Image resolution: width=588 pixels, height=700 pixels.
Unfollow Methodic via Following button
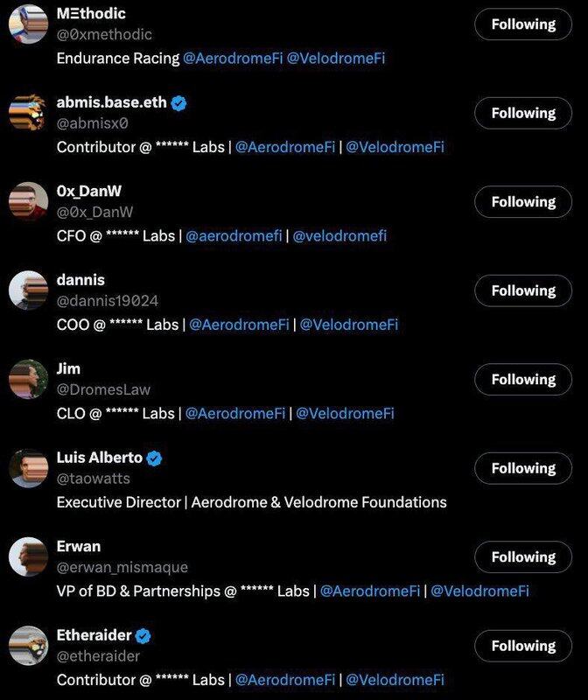tap(523, 24)
